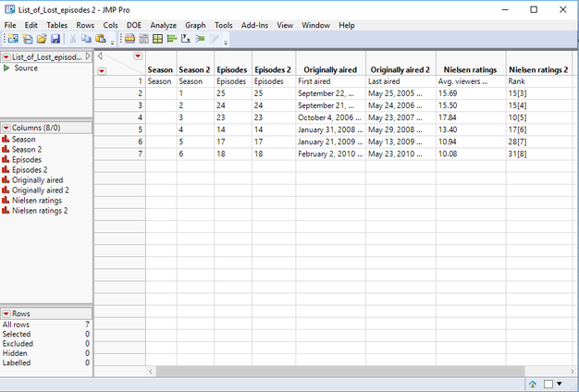The width and height of the screenshot is (579, 392).
Task: Open the status bar window list dropdown arrow
Action: tap(559, 385)
